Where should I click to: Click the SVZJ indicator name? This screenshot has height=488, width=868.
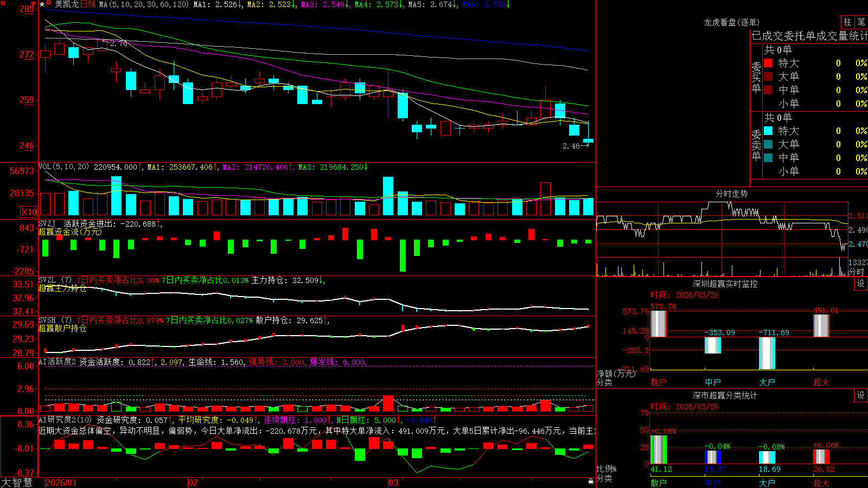pyautogui.click(x=47, y=223)
